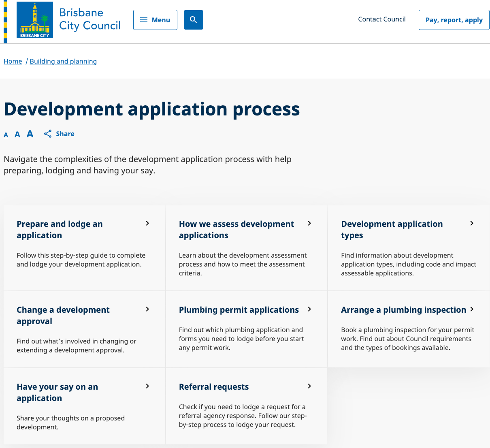Follow the Home breadcrumb link

click(13, 61)
